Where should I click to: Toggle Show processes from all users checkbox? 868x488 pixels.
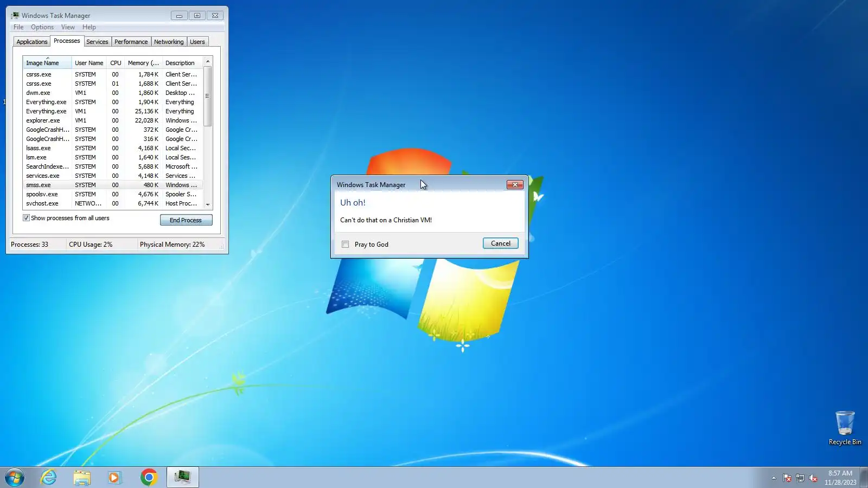point(26,218)
